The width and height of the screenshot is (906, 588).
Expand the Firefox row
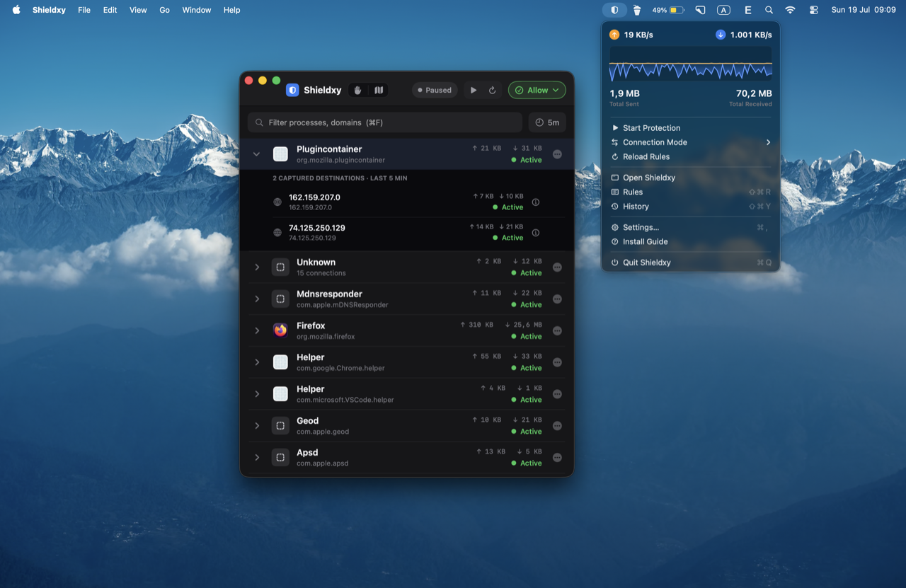257,330
